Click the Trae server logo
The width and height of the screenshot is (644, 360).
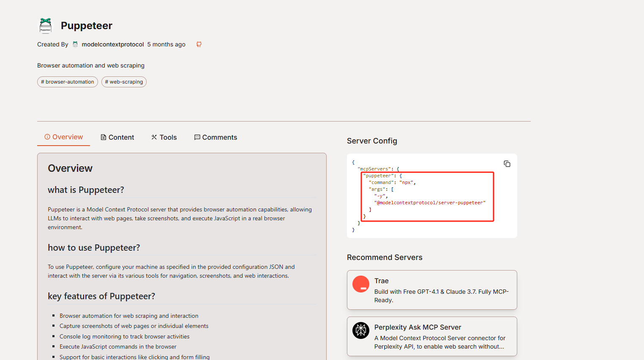coord(361,284)
